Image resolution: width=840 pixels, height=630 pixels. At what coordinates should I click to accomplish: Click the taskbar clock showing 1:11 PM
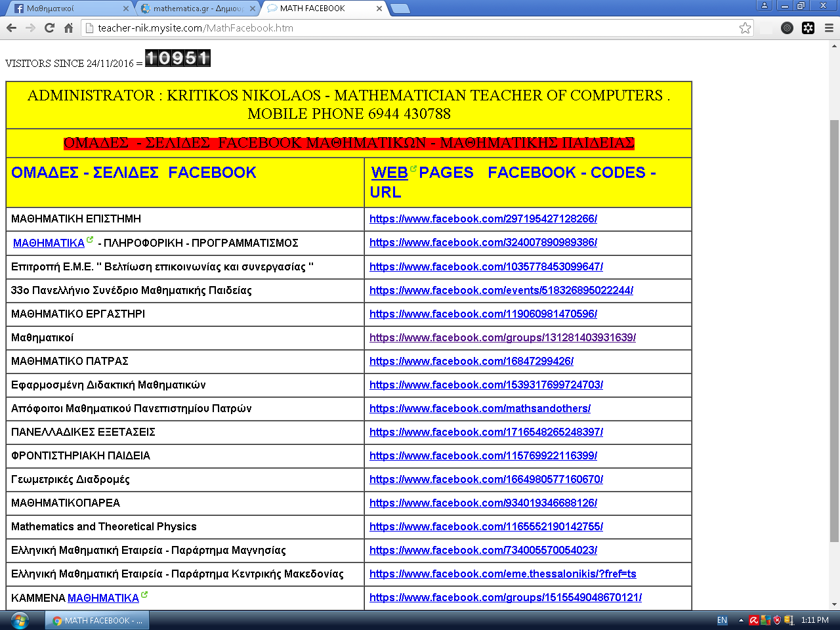point(814,620)
